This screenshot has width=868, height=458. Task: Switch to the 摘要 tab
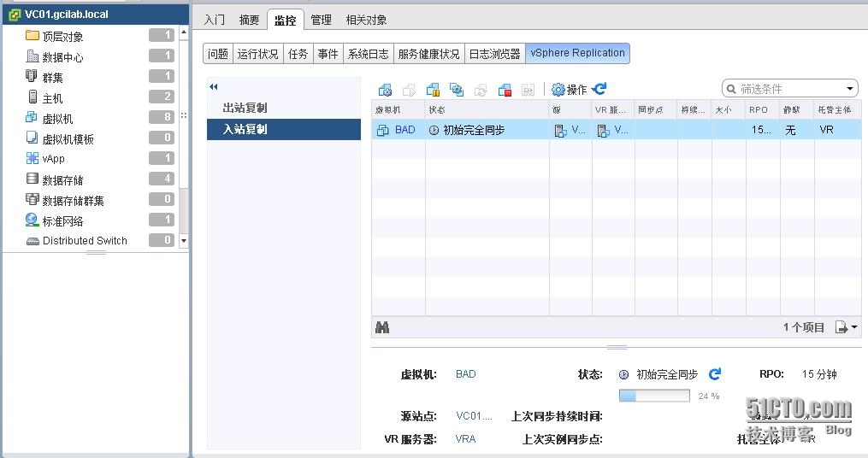point(249,20)
